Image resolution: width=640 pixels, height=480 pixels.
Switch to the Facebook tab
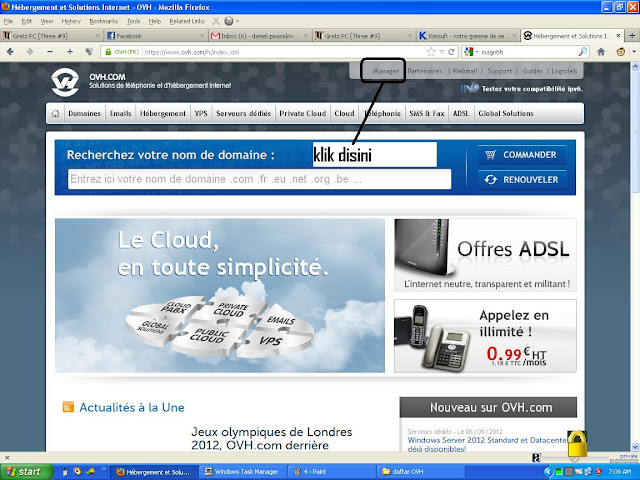pyautogui.click(x=156, y=36)
